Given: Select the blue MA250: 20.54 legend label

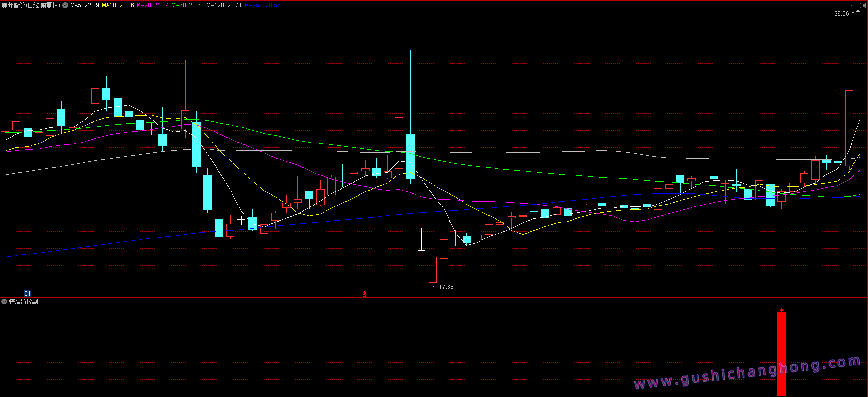Looking at the screenshot, I should click(x=263, y=5).
